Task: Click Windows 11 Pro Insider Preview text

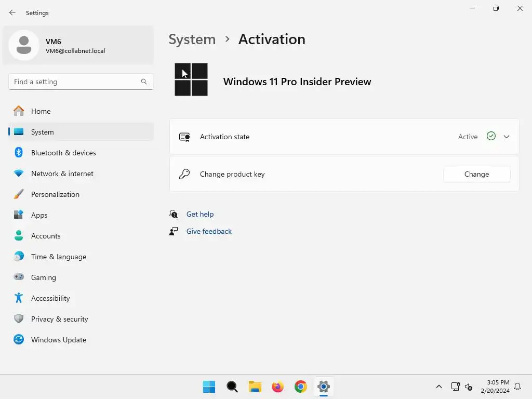Action: (297, 82)
